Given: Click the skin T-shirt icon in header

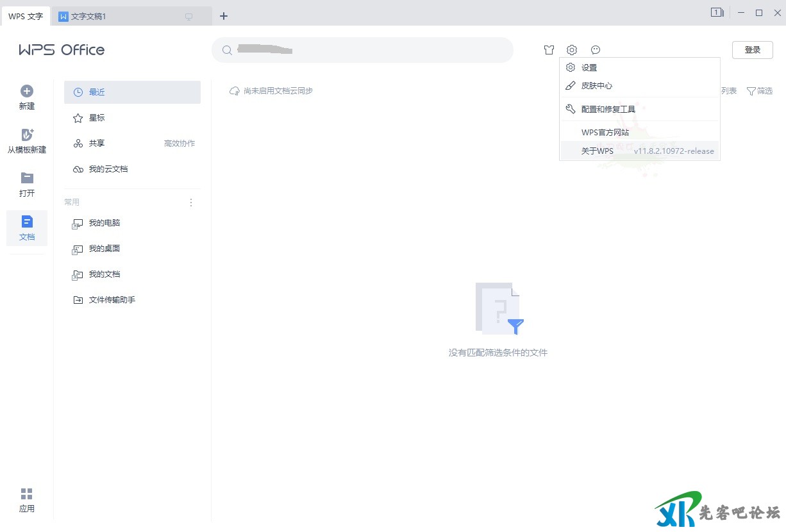Looking at the screenshot, I should 549,50.
